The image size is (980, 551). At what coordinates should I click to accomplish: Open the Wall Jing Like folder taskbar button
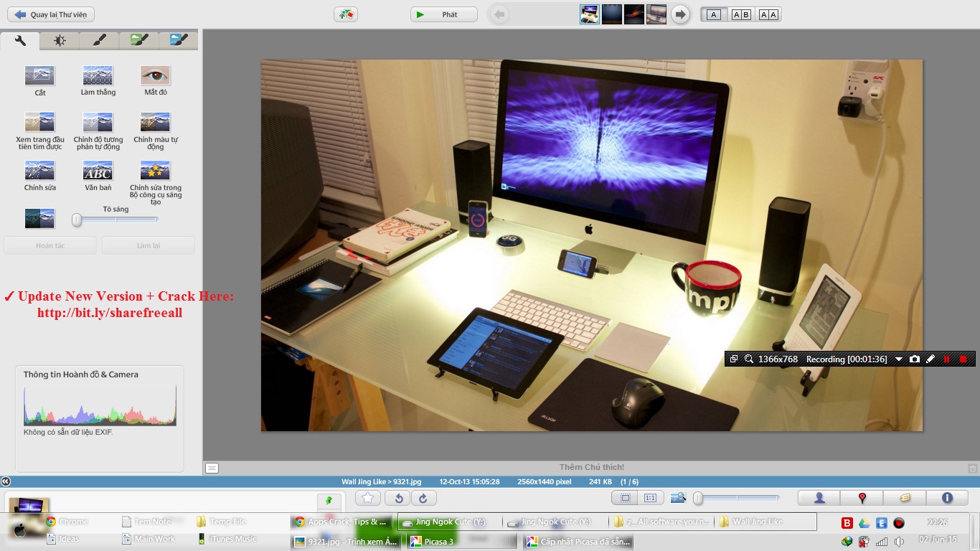click(766, 522)
